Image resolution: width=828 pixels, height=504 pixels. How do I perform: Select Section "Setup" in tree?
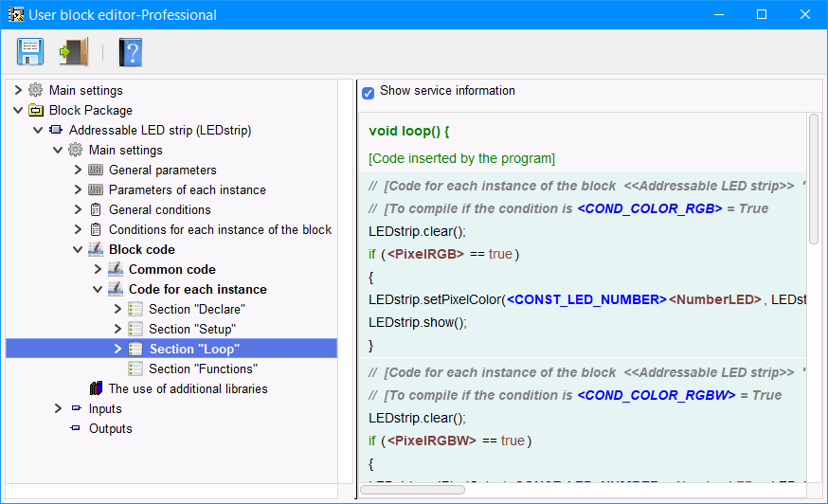coord(191,330)
